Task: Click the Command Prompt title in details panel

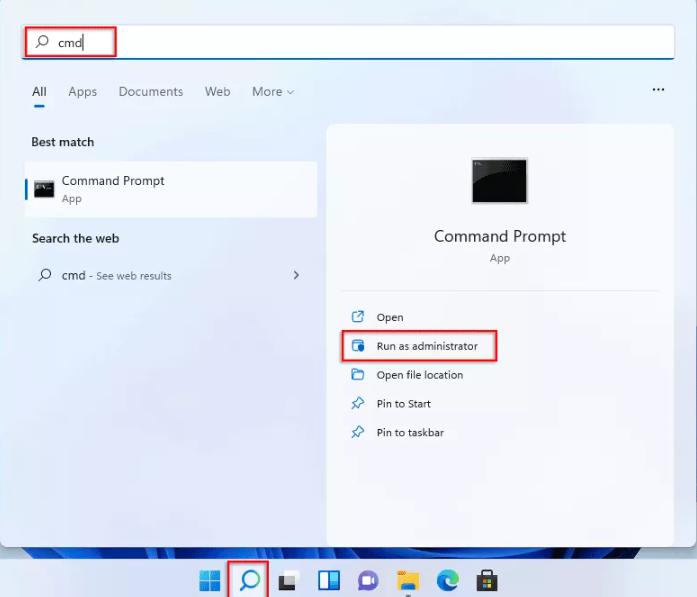Action: pyautogui.click(x=500, y=236)
